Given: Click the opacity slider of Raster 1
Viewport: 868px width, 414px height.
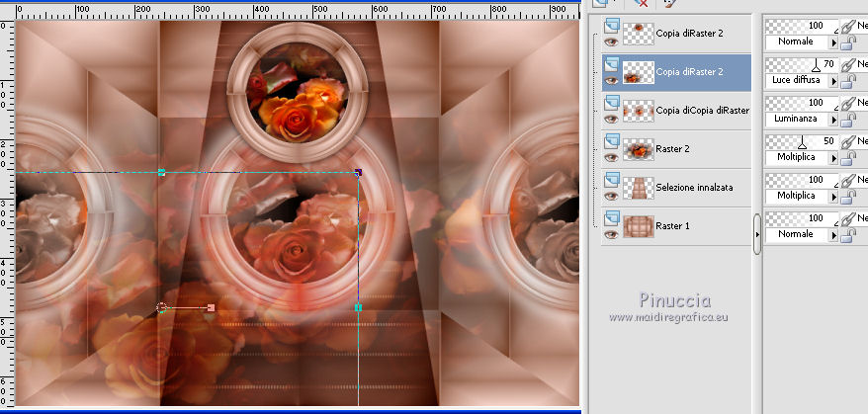Looking at the screenshot, I should click(x=802, y=219).
